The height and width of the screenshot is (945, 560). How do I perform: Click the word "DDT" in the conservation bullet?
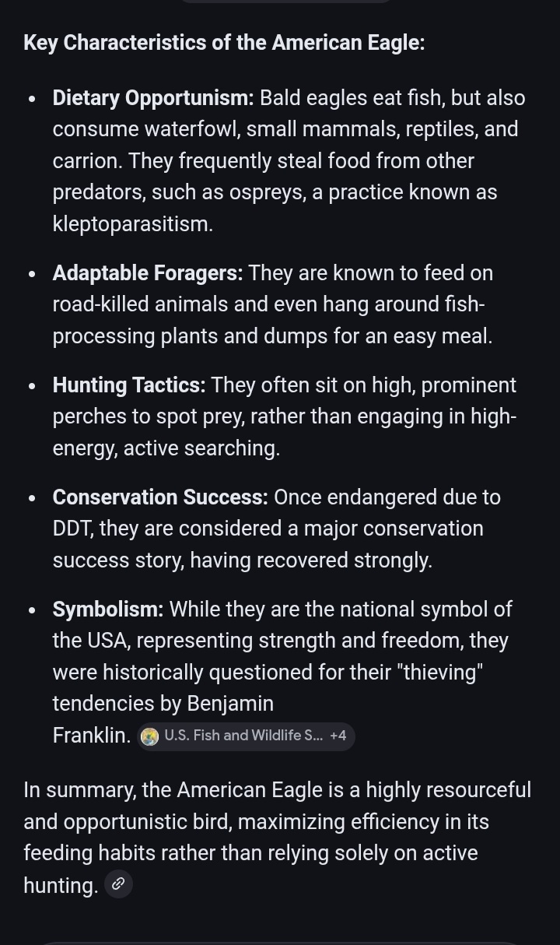pyautogui.click(x=72, y=529)
